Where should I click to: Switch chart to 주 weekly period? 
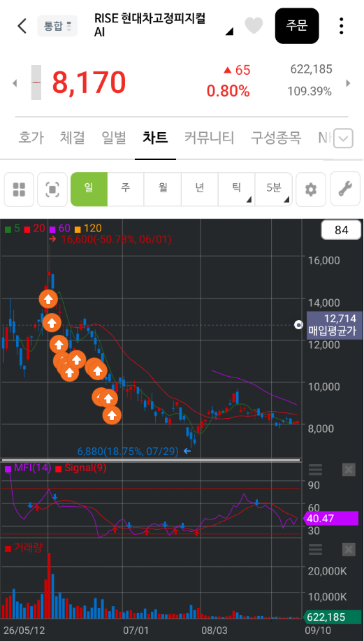point(126,189)
